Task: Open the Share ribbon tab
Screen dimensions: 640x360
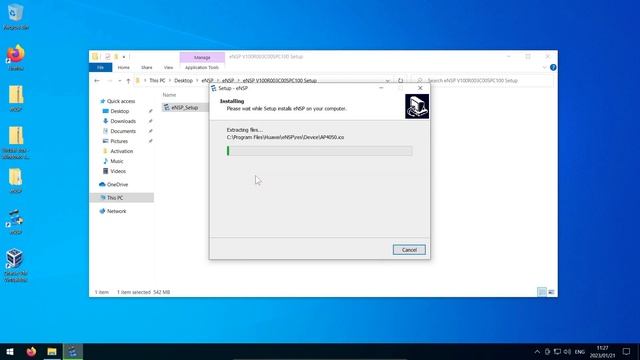Action: coord(147,67)
